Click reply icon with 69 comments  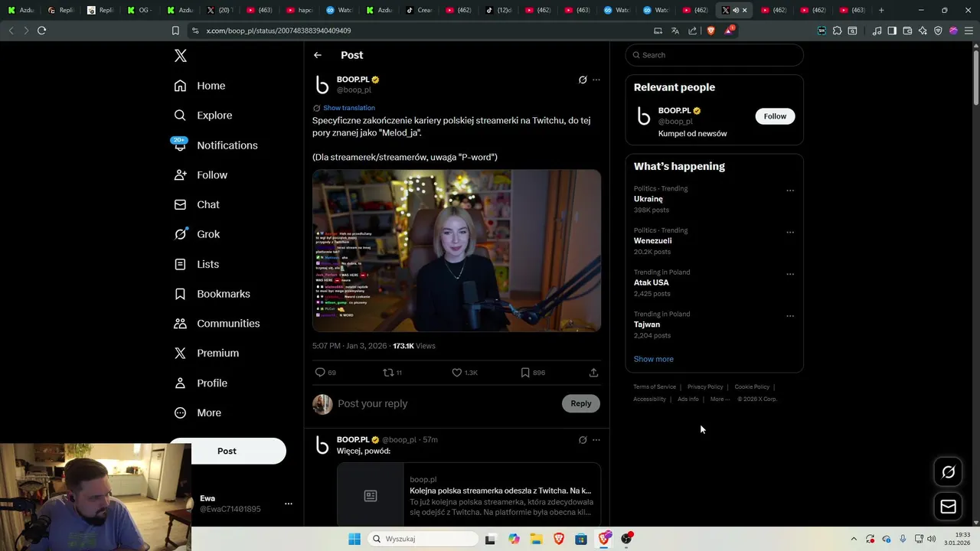coord(320,373)
